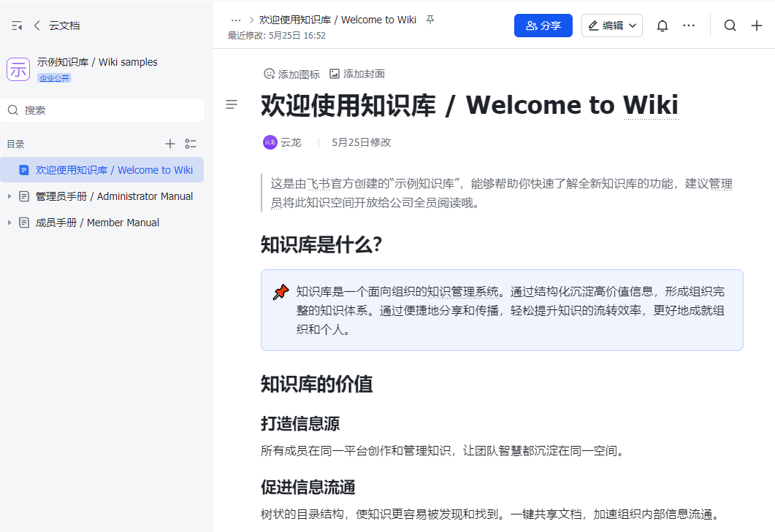Click the plus icon to create new content
Image resolution: width=775 pixels, height=532 pixels.
755,25
